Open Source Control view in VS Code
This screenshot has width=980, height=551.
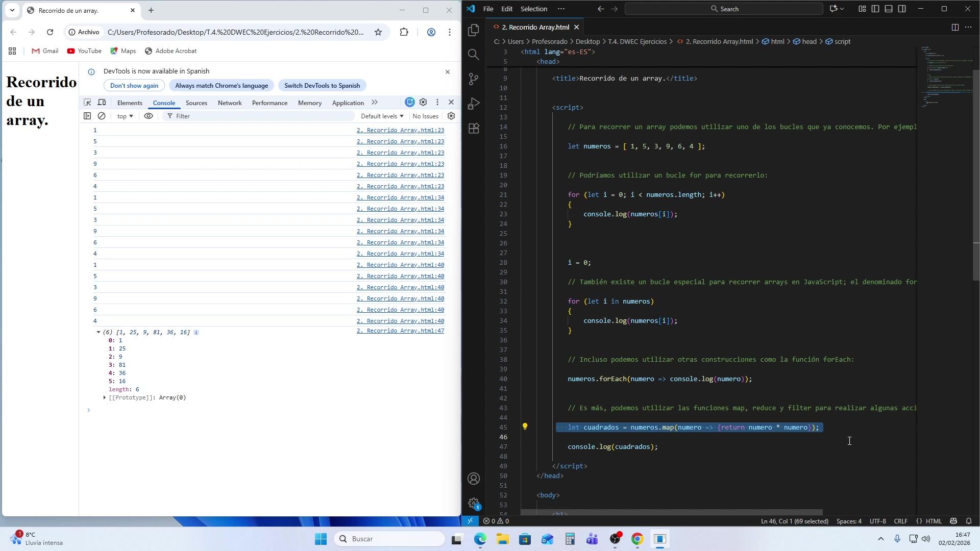[474, 79]
